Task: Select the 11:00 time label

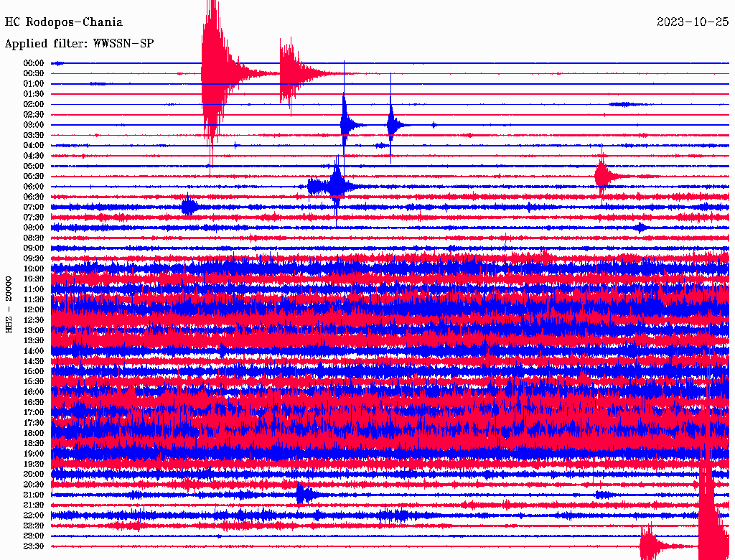Action: (x=34, y=289)
